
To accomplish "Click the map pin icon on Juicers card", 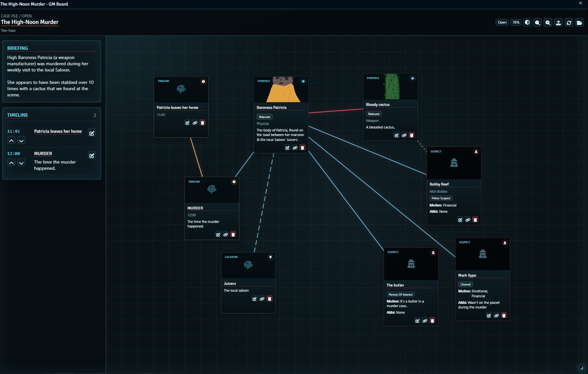I will coord(270,257).
